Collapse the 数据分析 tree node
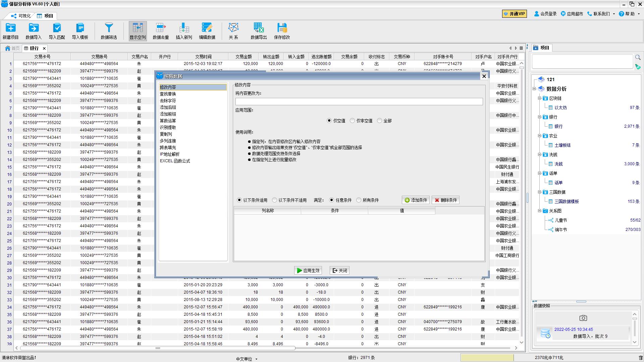The height and width of the screenshot is (362, 644). tap(534, 89)
